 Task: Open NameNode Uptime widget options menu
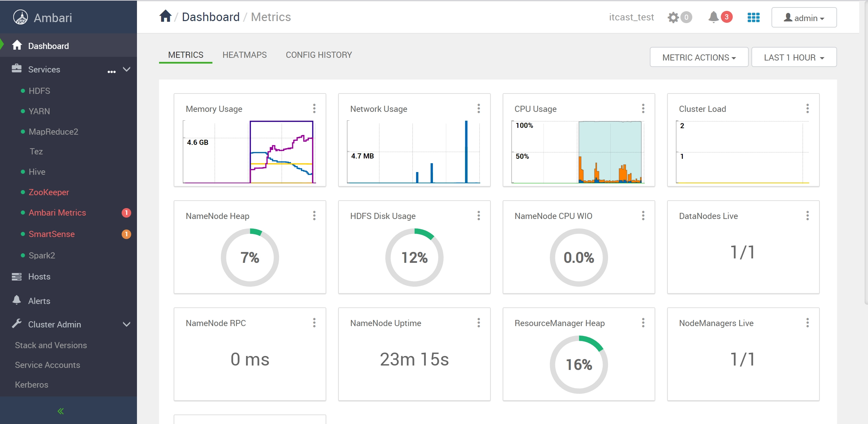pos(479,323)
